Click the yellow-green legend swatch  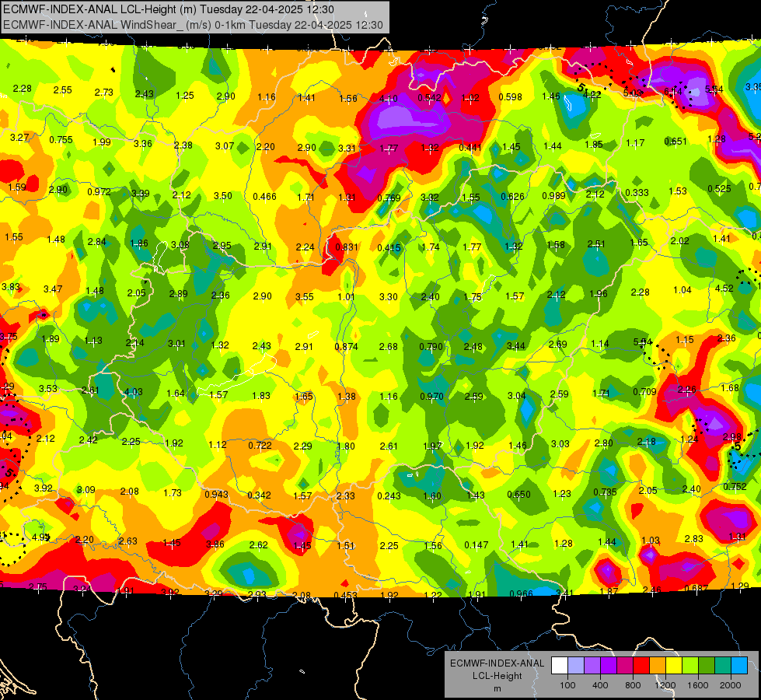tap(690, 666)
